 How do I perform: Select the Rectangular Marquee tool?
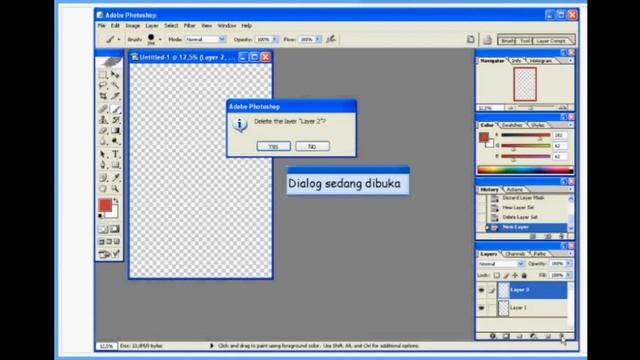[x=103, y=75]
